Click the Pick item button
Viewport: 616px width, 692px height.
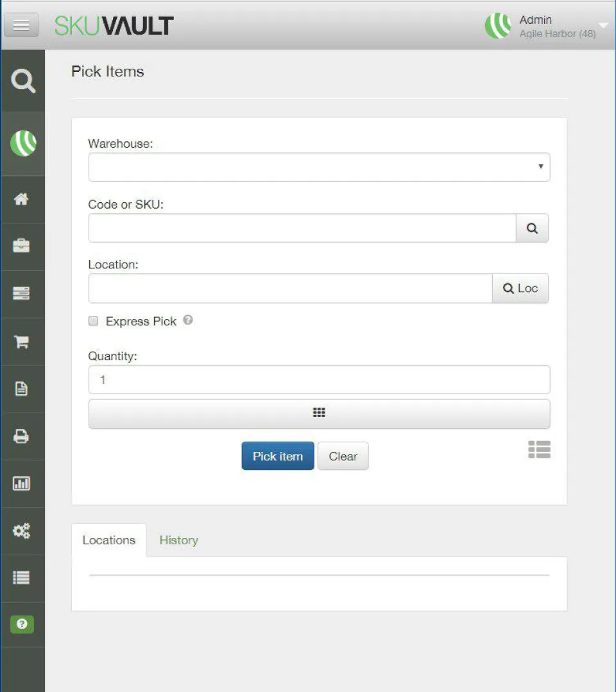click(277, 456)
